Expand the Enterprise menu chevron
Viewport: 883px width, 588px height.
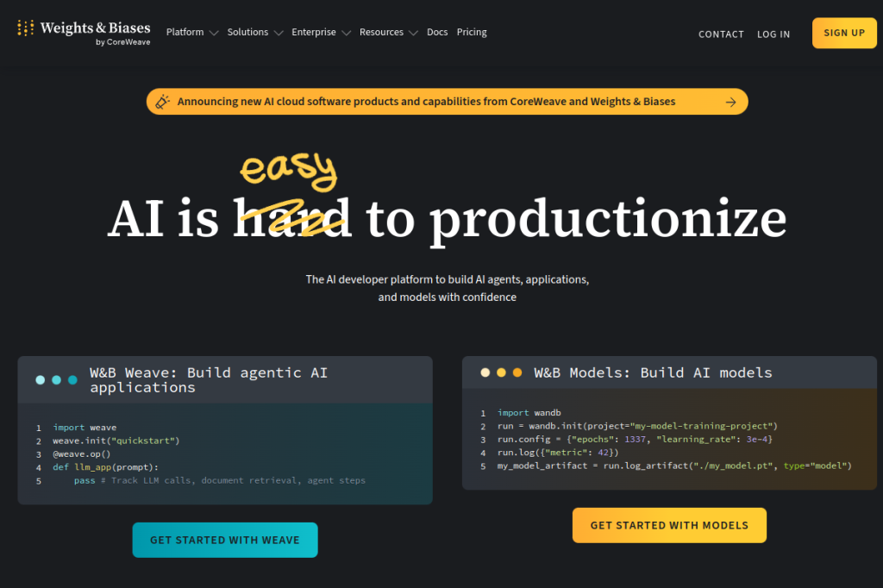pyautogui.click(x=347, y=34)
